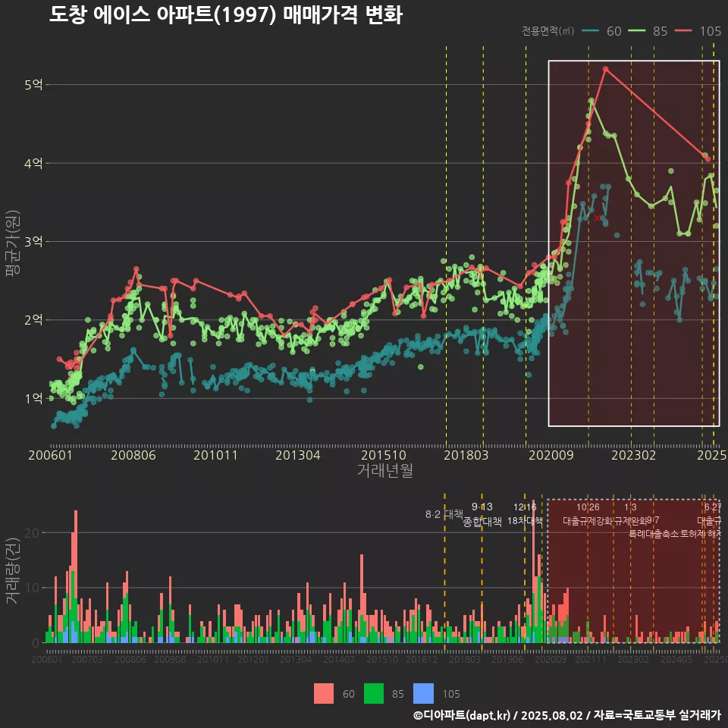Image resolution: width=728 pixels, height=728 pixels.
Task: Click '200908' on the volume chart x-axis
Action: click(x=170, y=659)
